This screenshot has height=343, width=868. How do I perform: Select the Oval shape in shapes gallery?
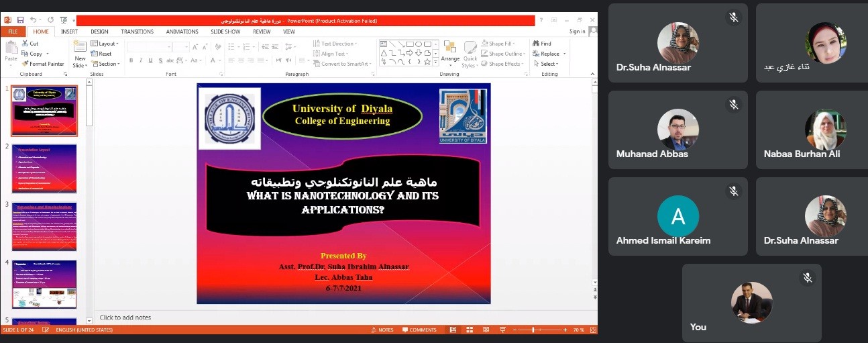pos(419,44)
